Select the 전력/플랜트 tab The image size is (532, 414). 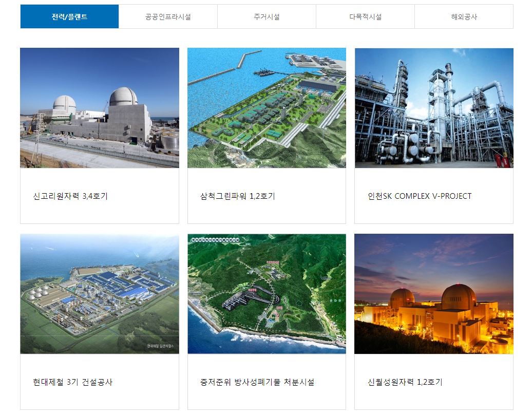69,16
